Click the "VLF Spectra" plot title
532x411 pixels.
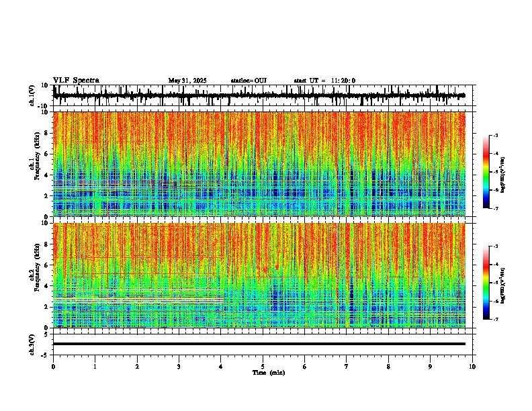[76, 81]
